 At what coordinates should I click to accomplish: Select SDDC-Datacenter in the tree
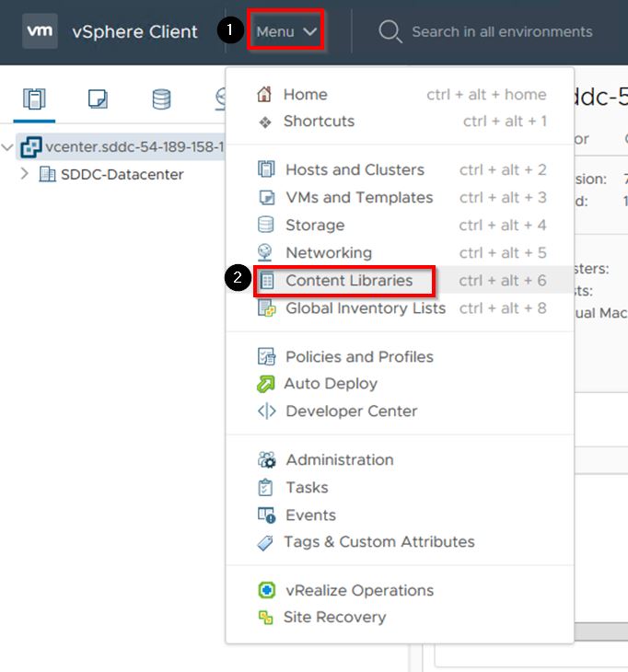coord(122,174)
